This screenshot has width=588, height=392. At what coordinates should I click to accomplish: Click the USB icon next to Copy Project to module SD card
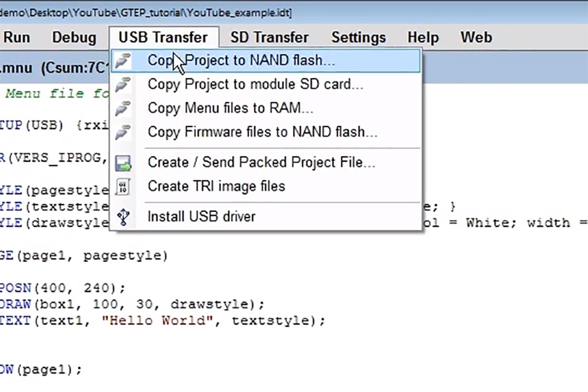click(x=123, y=85)
